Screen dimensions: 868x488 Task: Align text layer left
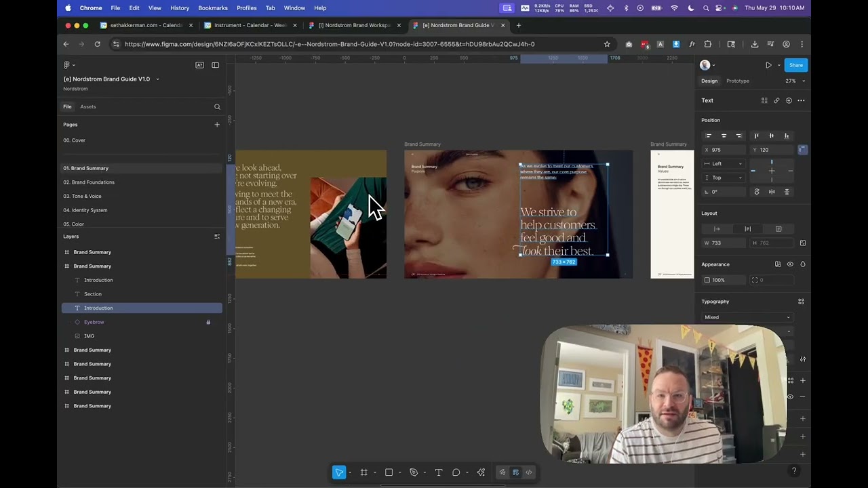click(709, 136)
